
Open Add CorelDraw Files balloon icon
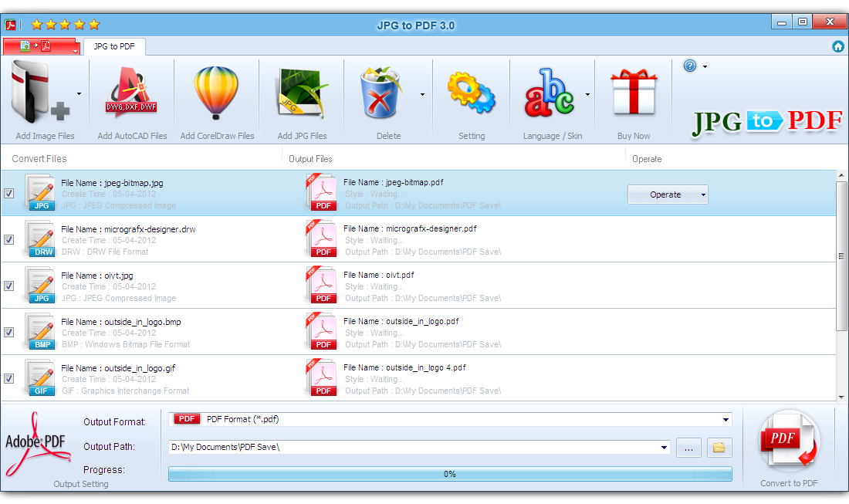click(x=216, y=93)
